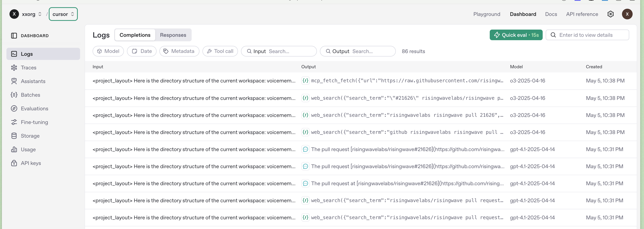Focus the 'Enter id to view details' field
The height and width of the screenshot is (229, 644).
587,35
